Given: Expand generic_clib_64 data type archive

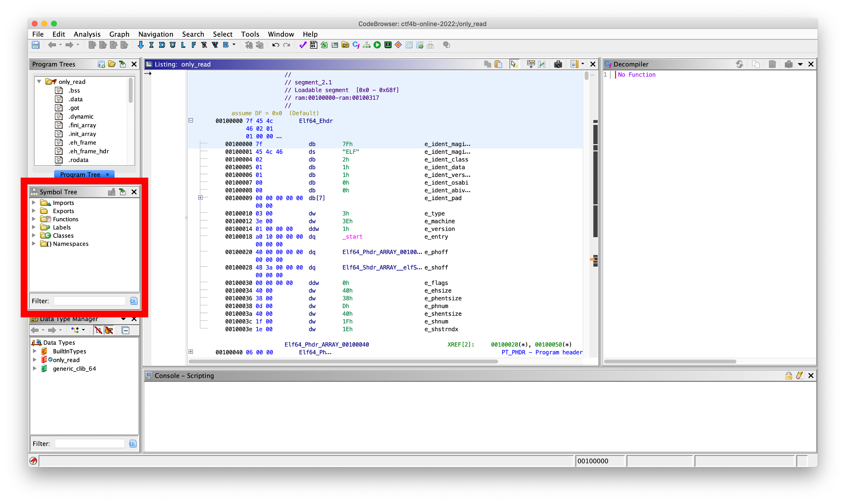Looking at the screenshot, I should coord(35,368).
